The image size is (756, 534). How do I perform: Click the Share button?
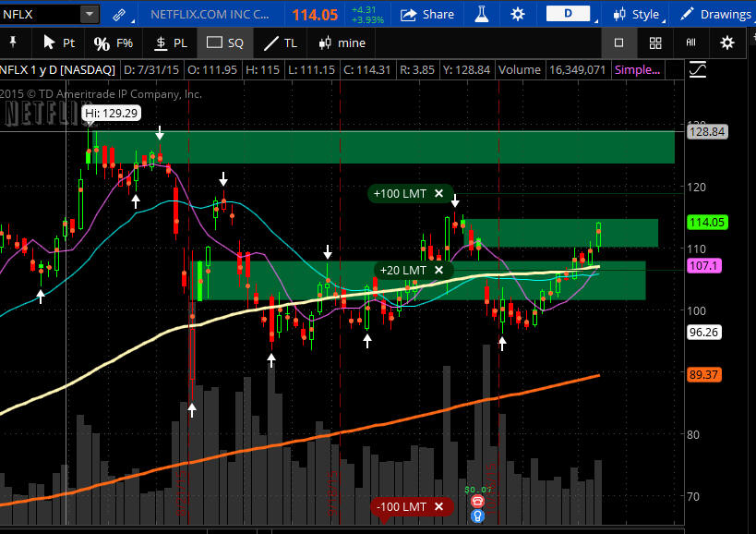click(427, 14)
